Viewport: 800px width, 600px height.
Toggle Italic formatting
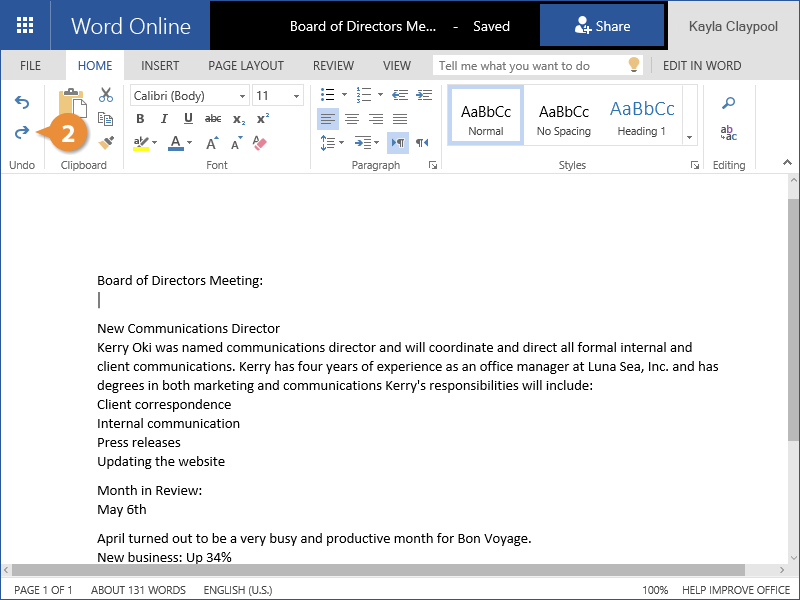(164, 119)
